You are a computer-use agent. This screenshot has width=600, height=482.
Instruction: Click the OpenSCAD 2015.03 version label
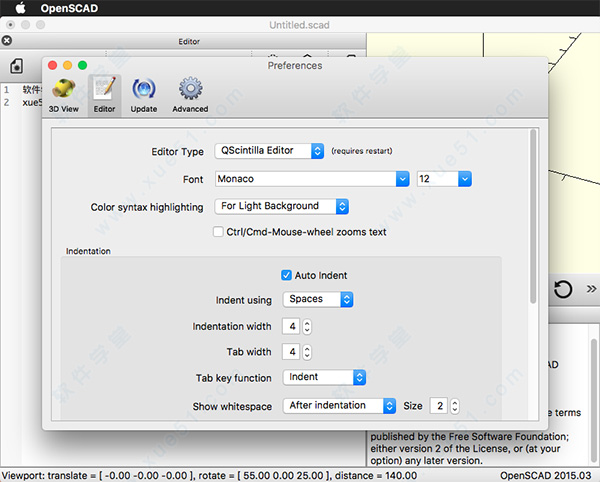546,475
